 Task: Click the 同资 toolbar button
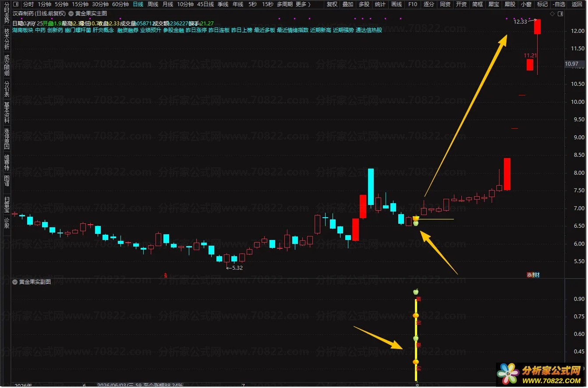tap(445, 4)
